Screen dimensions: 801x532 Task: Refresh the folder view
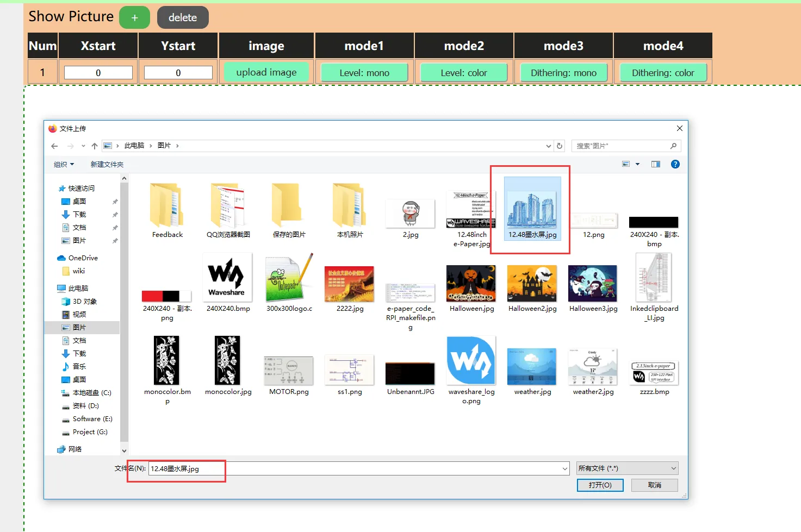pyautogui.click(x=560, y=146)
